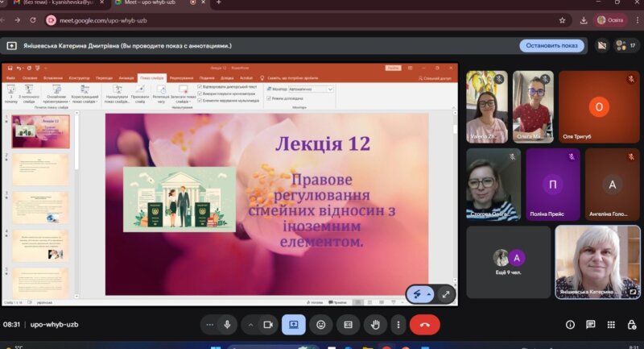The height and width of the screenshot is (349, 644).
Task: Expand camera options chevron arrow
Action: (250, 324)
